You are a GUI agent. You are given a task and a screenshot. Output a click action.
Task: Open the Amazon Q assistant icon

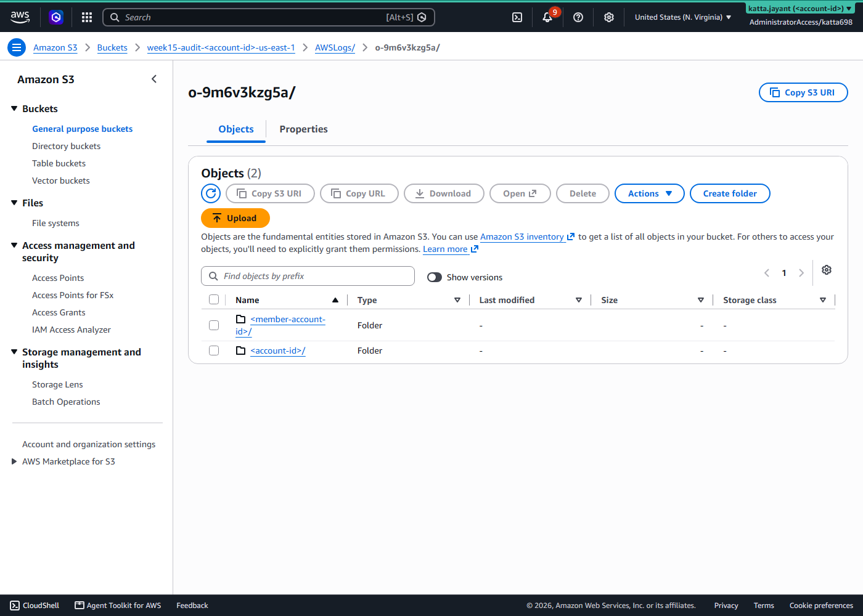click(x=56, y=17)
